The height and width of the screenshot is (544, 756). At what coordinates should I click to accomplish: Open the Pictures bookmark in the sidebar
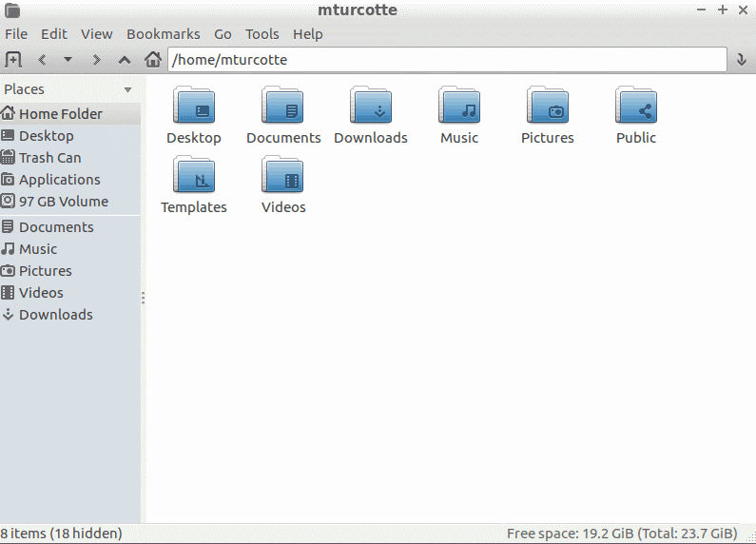pos(70,271)
